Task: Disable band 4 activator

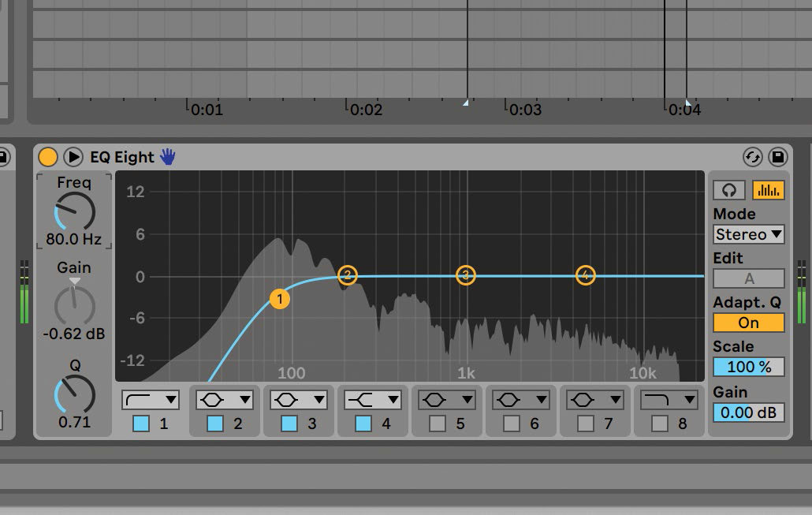Action: 363,424
